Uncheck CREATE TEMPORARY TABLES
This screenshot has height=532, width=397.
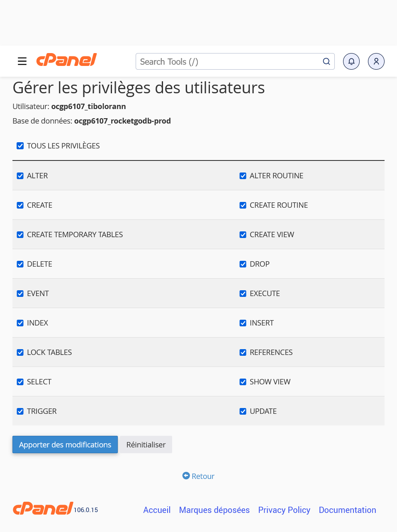[x=20, y=235]
